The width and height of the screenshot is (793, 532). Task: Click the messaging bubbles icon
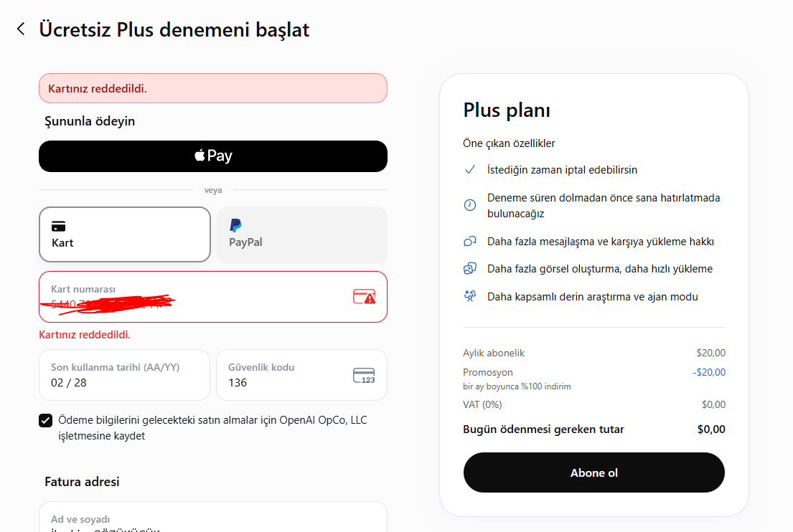point(470,242)
